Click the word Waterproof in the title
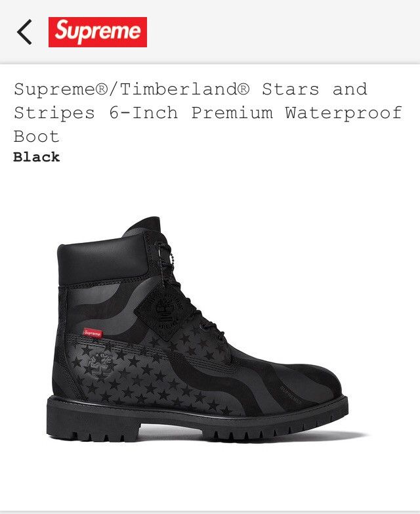 [343, 113]
